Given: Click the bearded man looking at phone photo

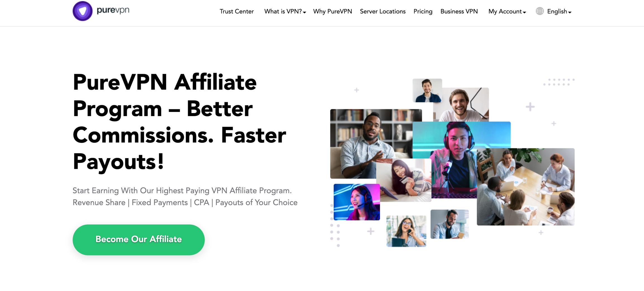Looking at the screenshot, I should point(449,224).
